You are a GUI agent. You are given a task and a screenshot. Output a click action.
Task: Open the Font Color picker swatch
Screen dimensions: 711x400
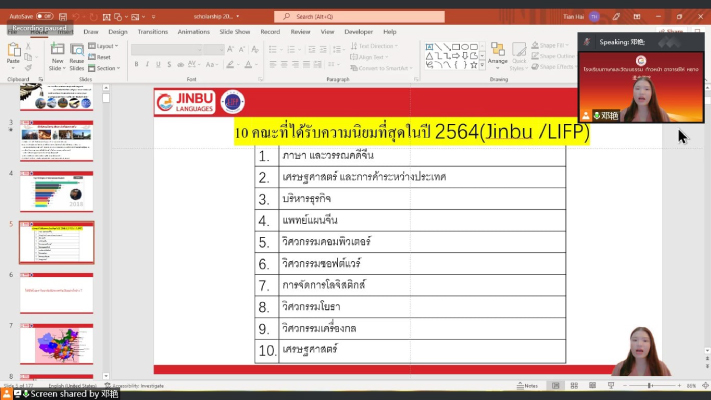[x=248, y=65]
